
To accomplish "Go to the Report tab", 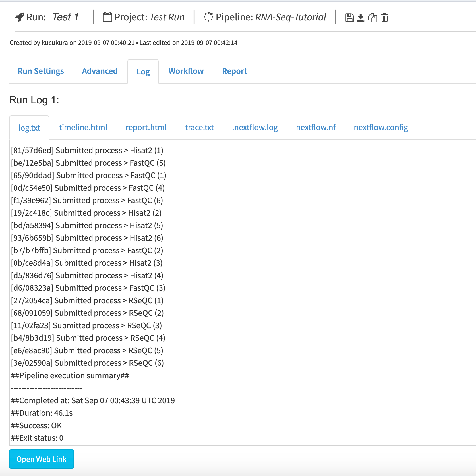I will point(234,71).
